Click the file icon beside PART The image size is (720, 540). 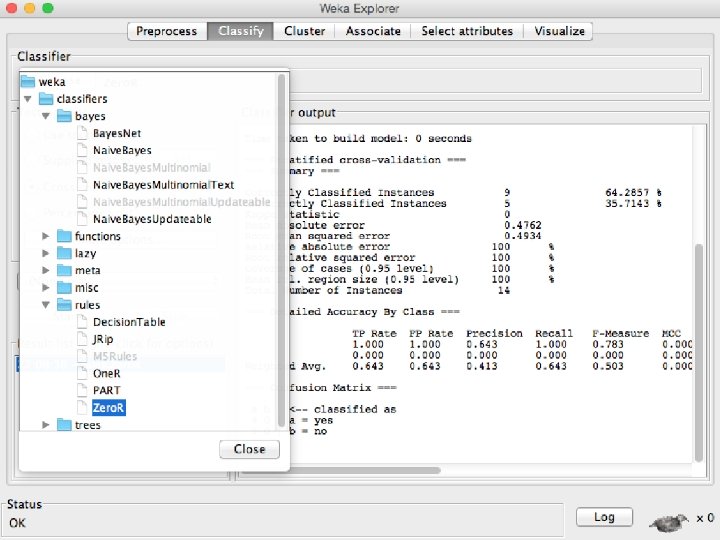click(82, 390)
